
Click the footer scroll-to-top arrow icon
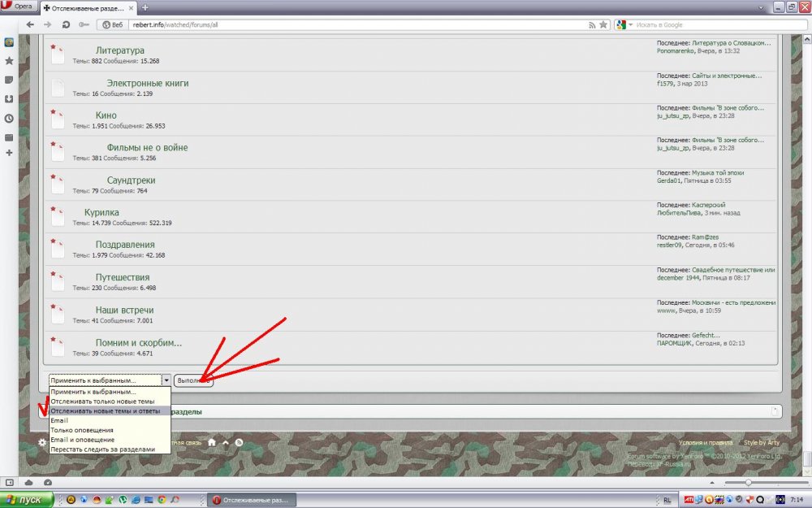(225, 442)
